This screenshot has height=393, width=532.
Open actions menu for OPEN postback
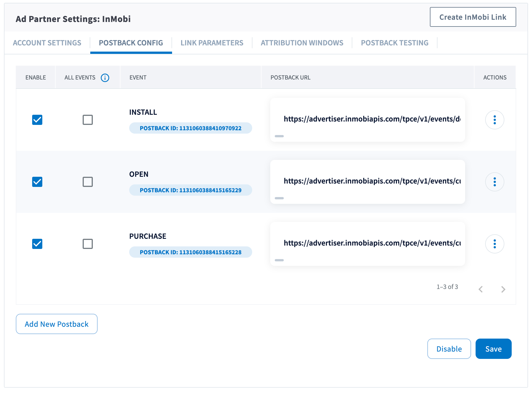[494, 182]
